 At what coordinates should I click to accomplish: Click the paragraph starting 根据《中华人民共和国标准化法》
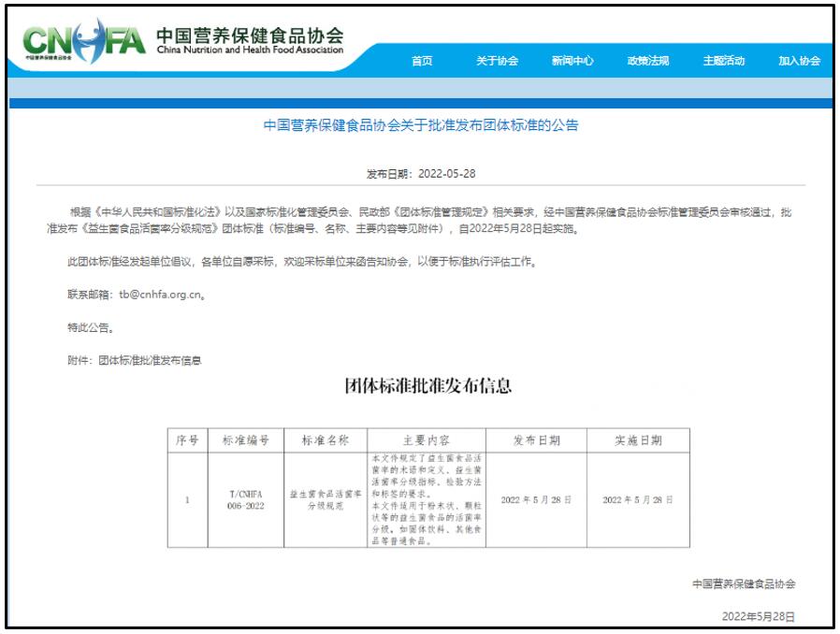(x=419, y=221)
